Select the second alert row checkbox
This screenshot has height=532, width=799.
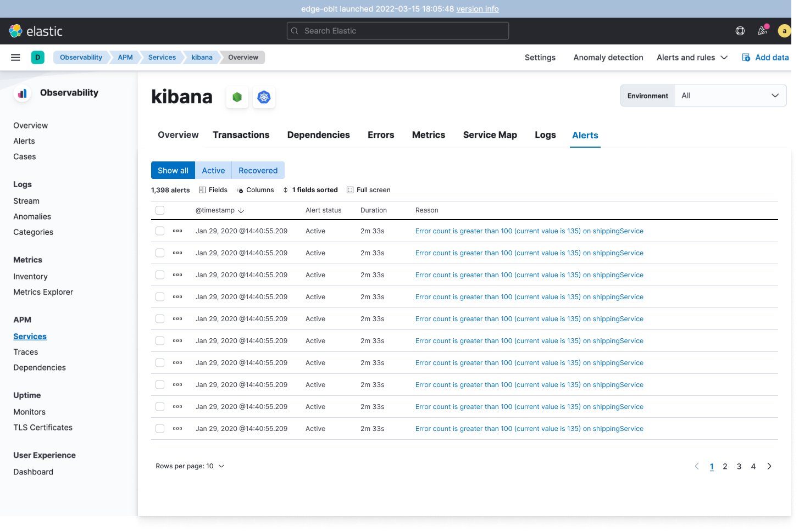pyautogui.click(x=160, y=253)
